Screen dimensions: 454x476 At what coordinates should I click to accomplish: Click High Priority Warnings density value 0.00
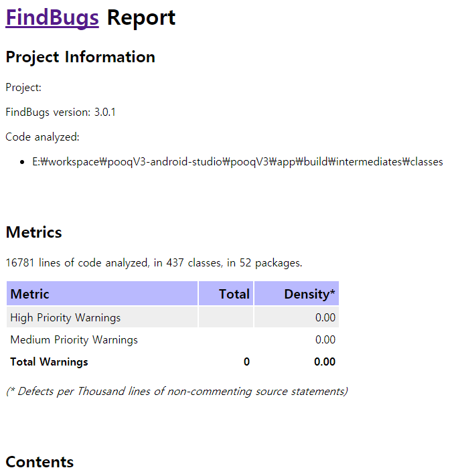coord(325,317)
